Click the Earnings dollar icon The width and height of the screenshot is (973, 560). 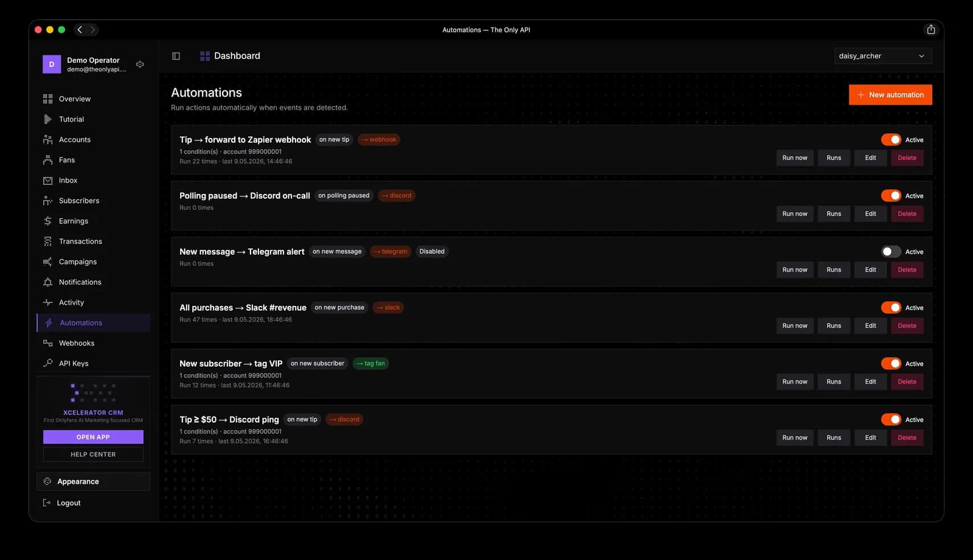click(x=47, y=221)
